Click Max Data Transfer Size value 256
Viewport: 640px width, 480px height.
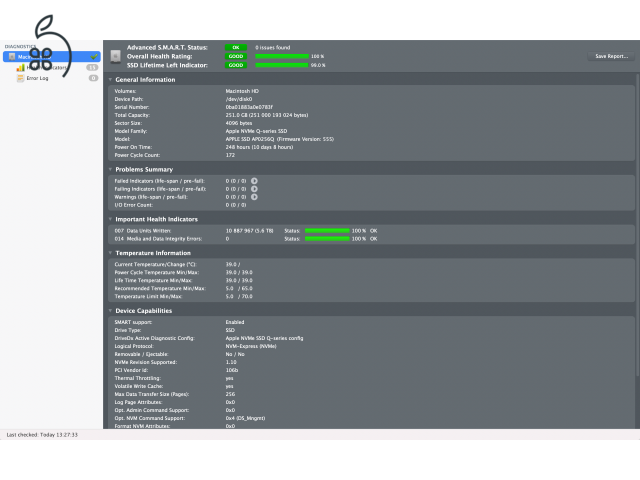(230, 394)
